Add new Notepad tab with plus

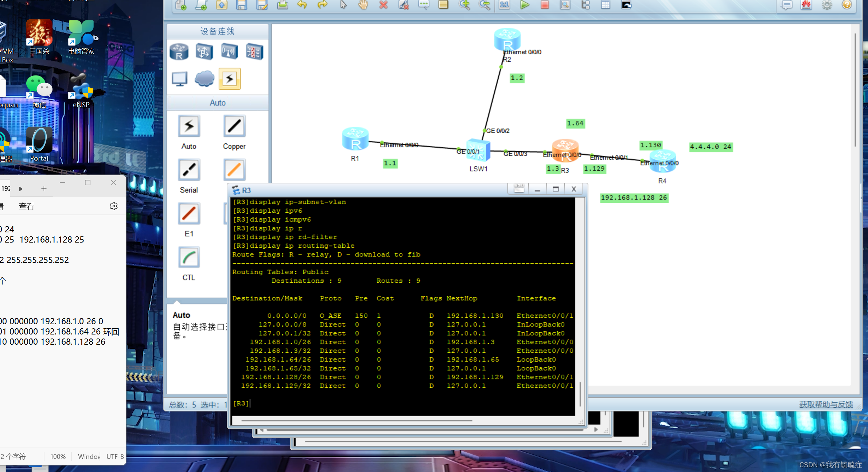(x=44, y=189)
